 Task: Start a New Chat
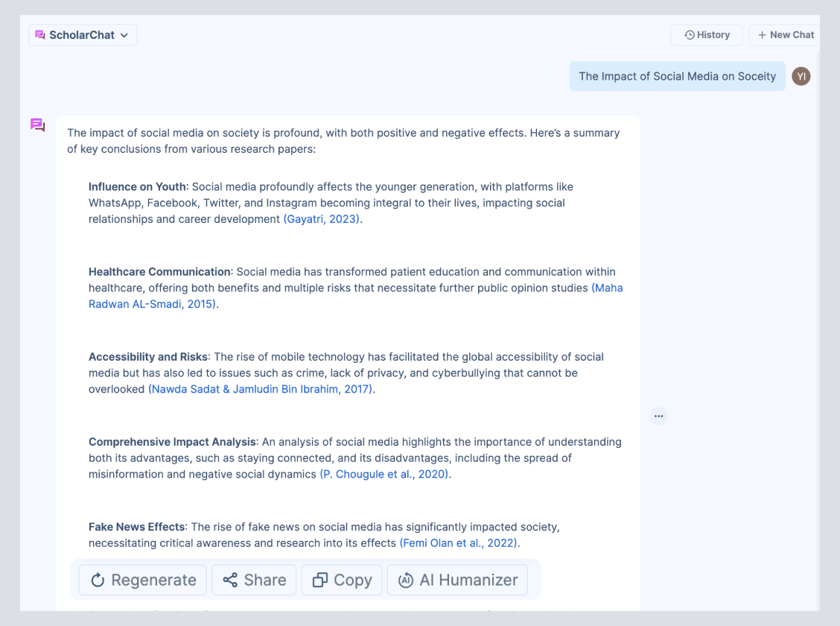click(785, 35)
